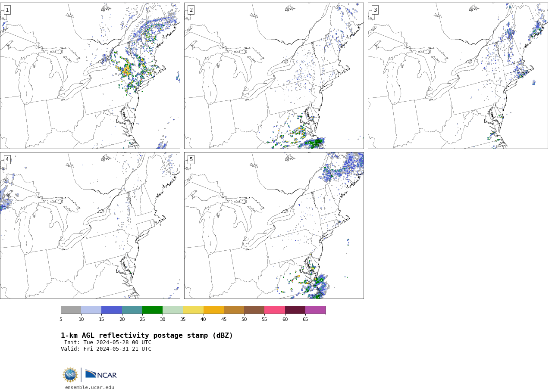Select the teal 20-25 dBZ swatch
Screen dimensions: 552x392
click(132, 310)
